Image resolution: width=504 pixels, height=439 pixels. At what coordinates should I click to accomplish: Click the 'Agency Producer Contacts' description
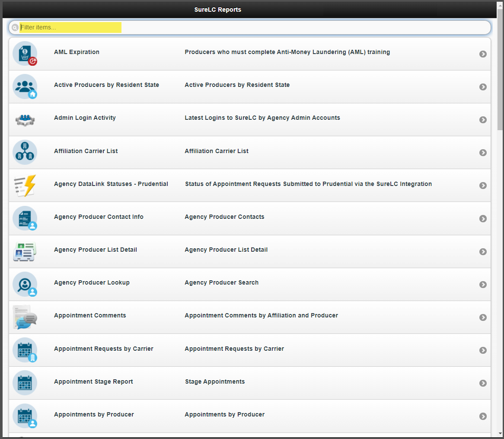[224, 217]
